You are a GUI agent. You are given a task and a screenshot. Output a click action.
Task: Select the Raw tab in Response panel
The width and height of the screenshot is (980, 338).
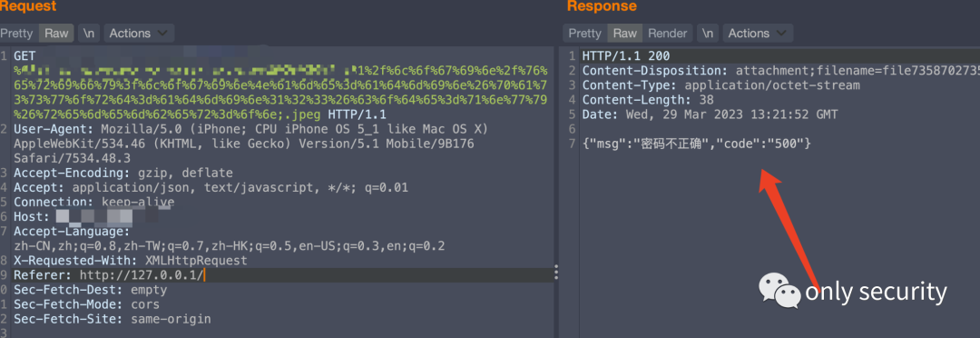[625, 34]
